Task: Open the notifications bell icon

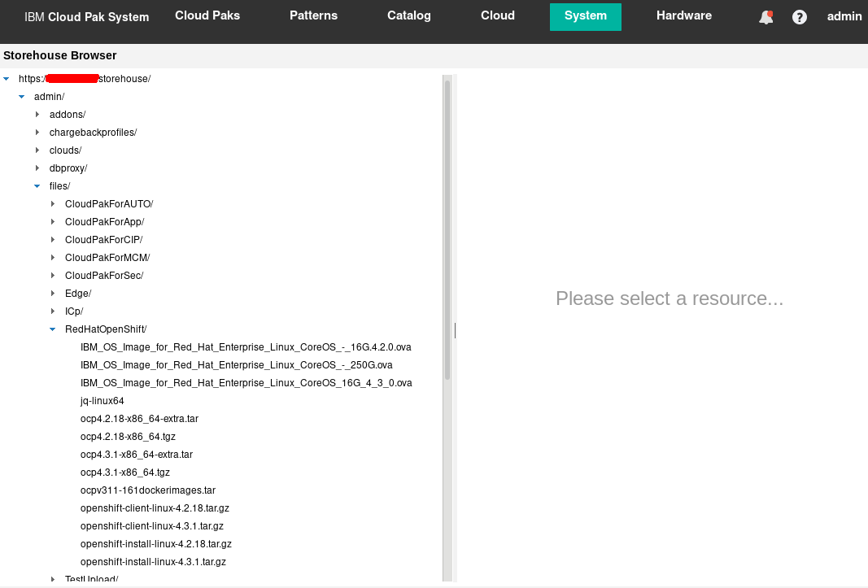Action: (766, 17)
